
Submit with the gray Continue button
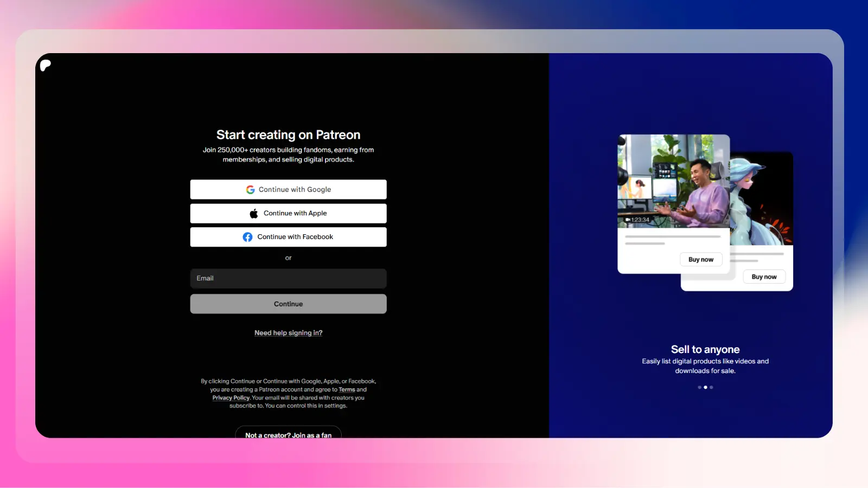click(x=288, y=304)
